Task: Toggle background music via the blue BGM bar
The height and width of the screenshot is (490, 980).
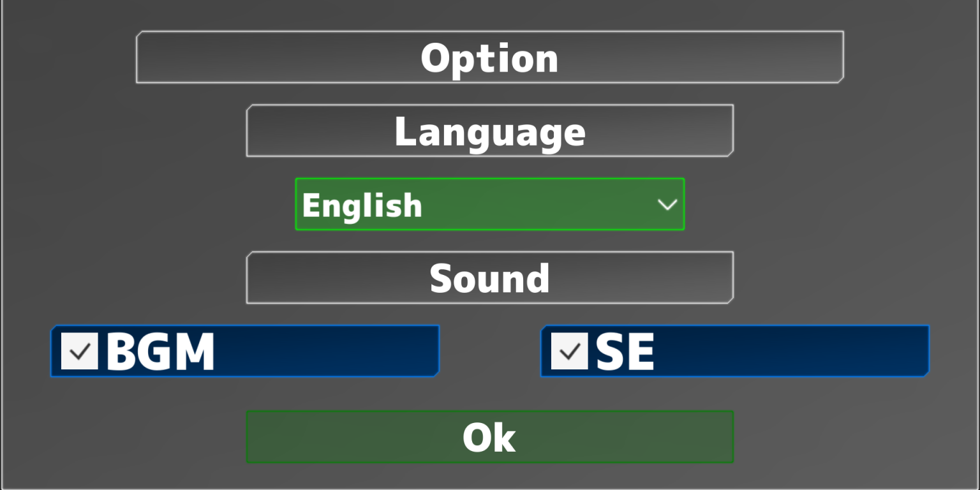Action: point(319,351)
